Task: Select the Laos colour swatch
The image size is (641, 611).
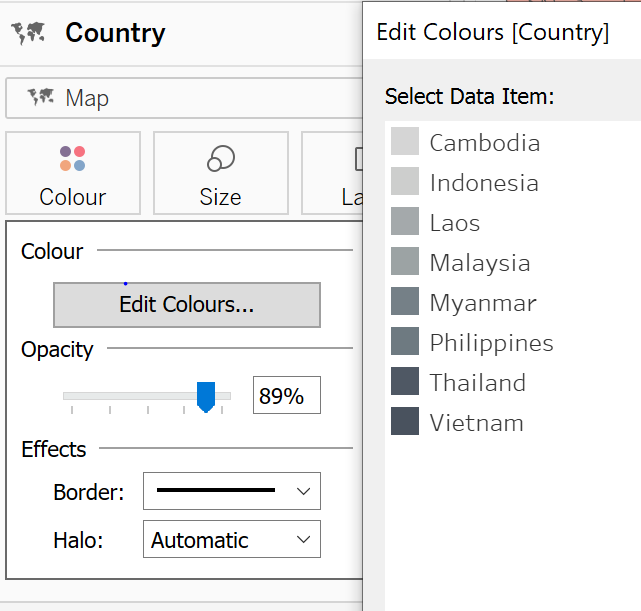Action: coord(405,222)
